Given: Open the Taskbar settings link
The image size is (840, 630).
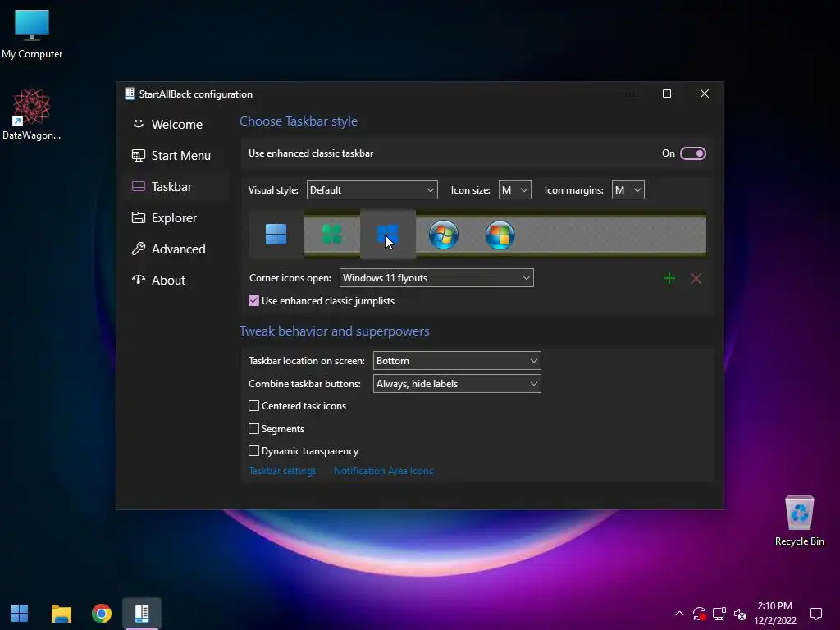Looking at the screenshot, I should (x=282, y=471).
